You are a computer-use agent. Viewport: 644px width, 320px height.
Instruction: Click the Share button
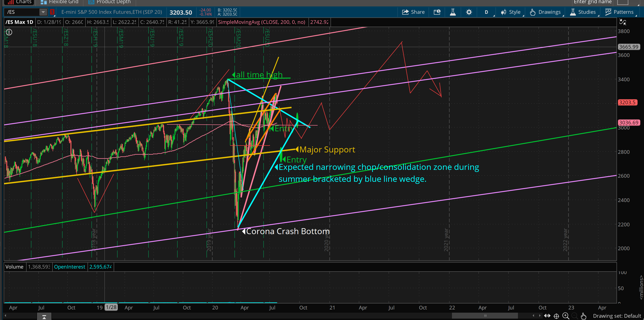pos(413,12)
